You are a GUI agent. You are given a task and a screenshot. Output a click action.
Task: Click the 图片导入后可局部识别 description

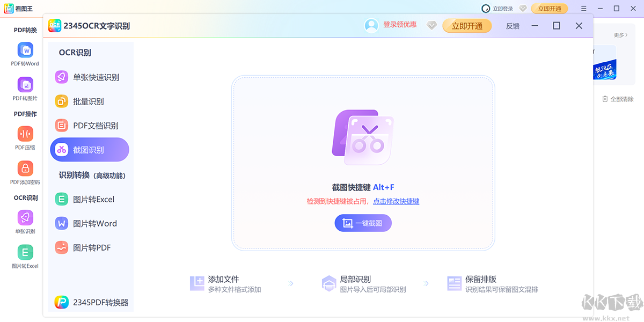(x=373, y=290)
